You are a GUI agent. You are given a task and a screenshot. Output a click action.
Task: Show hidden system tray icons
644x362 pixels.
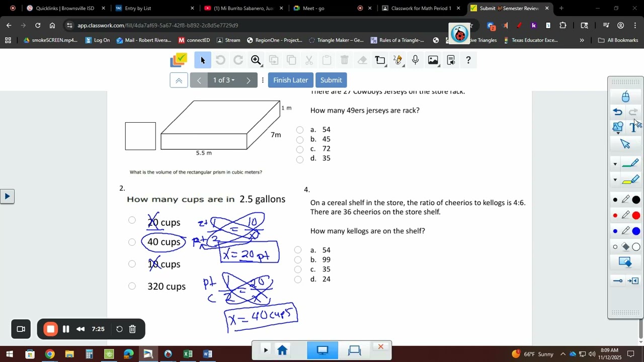point(563,354)
